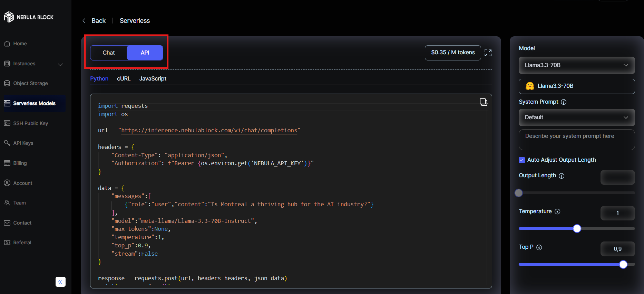Click the Output Length info icon
644x294 pixels.
coord(562,176)
